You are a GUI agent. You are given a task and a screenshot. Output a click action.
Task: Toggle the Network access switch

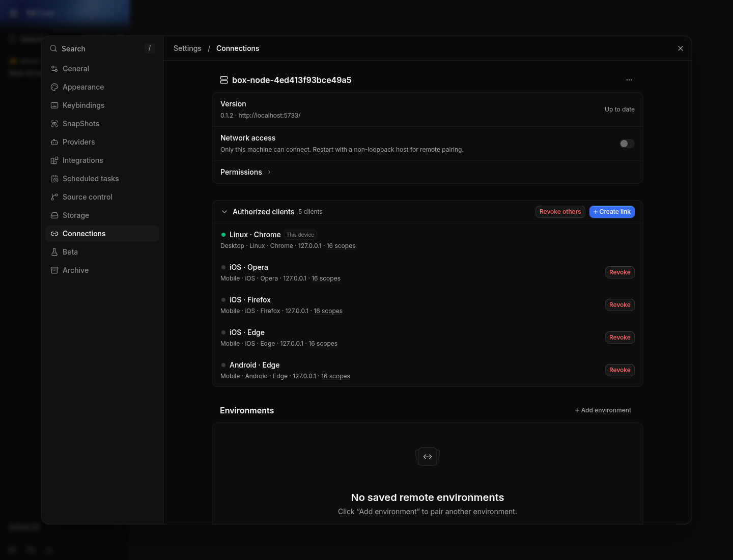(627, 144)
